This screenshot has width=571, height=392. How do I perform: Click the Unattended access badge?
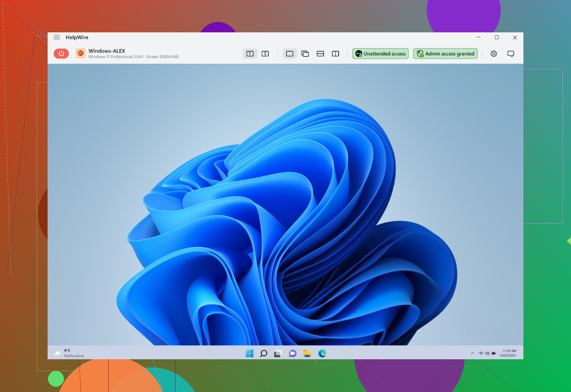coord(381,54)
